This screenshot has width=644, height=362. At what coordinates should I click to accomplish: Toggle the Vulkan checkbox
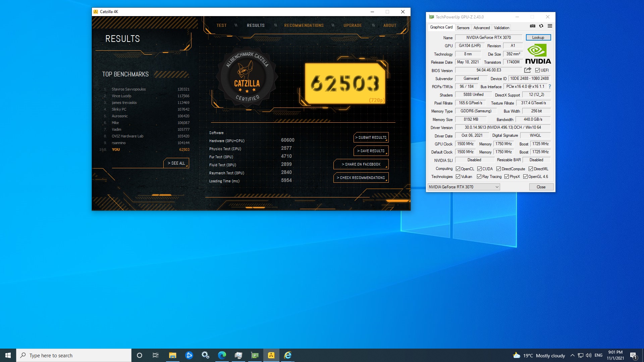[458, 177]
